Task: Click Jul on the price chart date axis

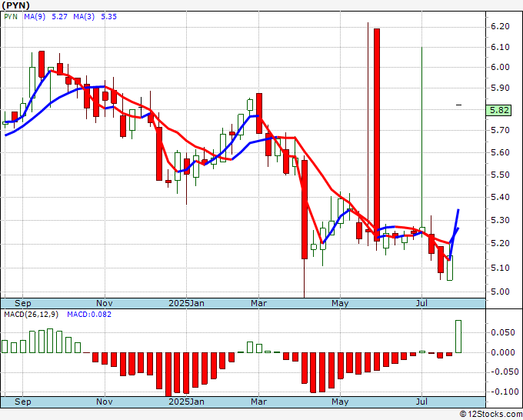Action: tap(421, 303)
